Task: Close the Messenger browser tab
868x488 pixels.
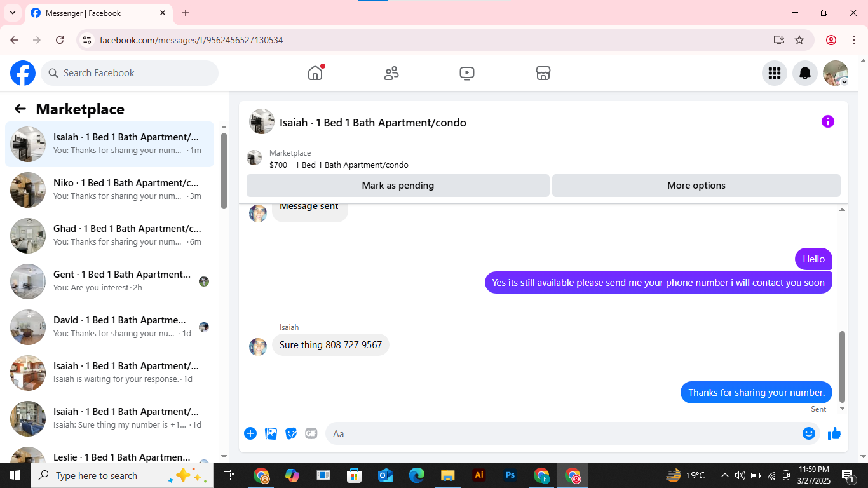Action: 163,13
